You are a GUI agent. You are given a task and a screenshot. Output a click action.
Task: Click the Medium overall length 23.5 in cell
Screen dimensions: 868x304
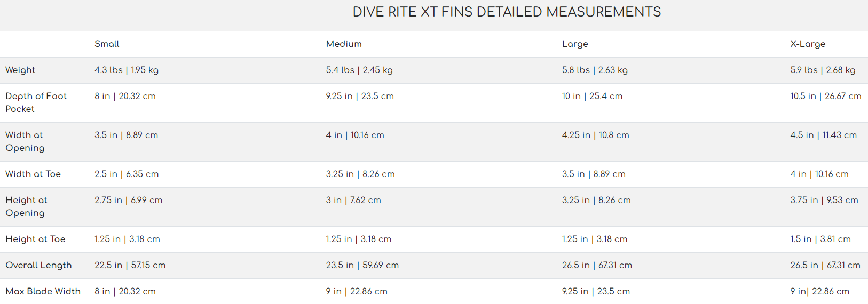tap(362, 266)
